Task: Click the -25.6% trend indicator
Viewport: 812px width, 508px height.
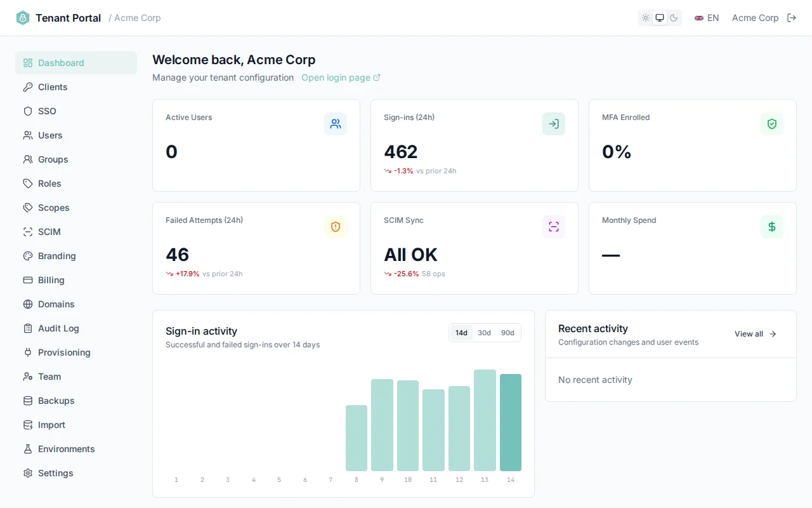Action: (x=402, y=274)
